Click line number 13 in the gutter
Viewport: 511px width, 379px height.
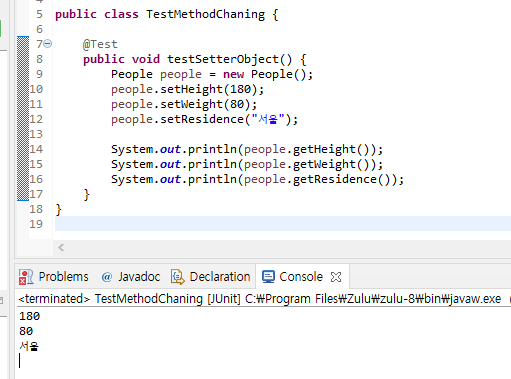[x=36, y=134]
